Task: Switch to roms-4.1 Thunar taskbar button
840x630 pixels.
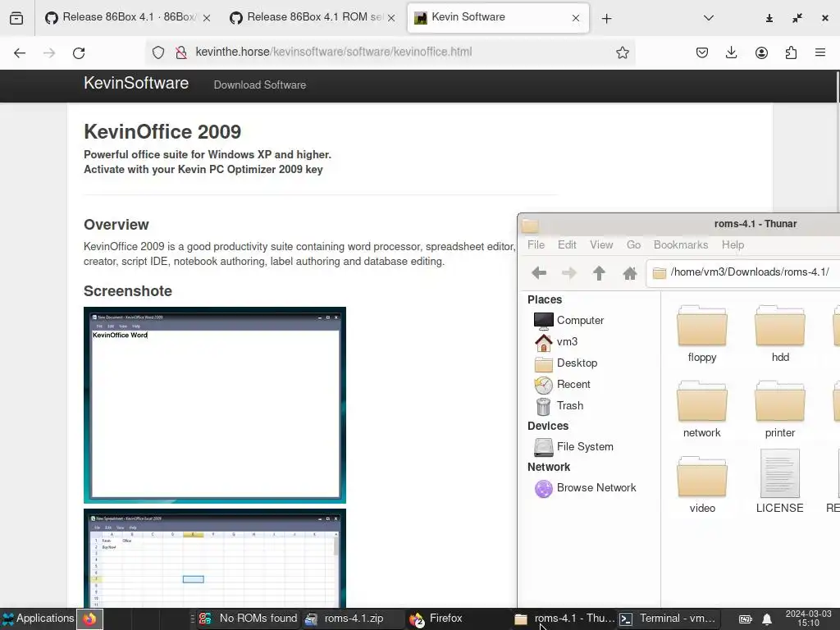Action: (564, 619)
